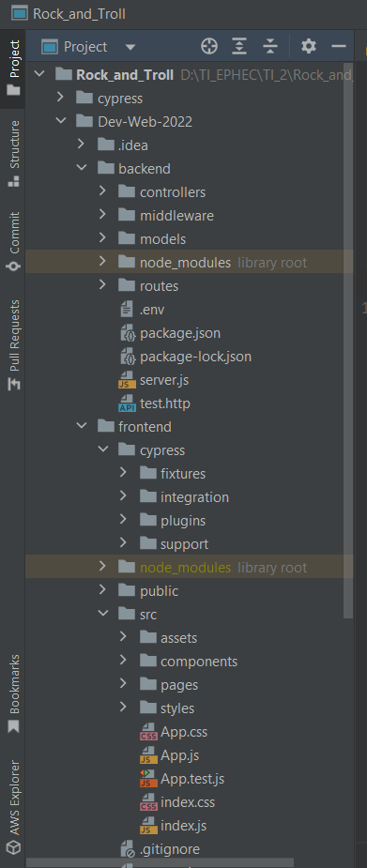The image size is (367, 868).
Task: Expand the routes folder
Action: click(x=102, y=285)
